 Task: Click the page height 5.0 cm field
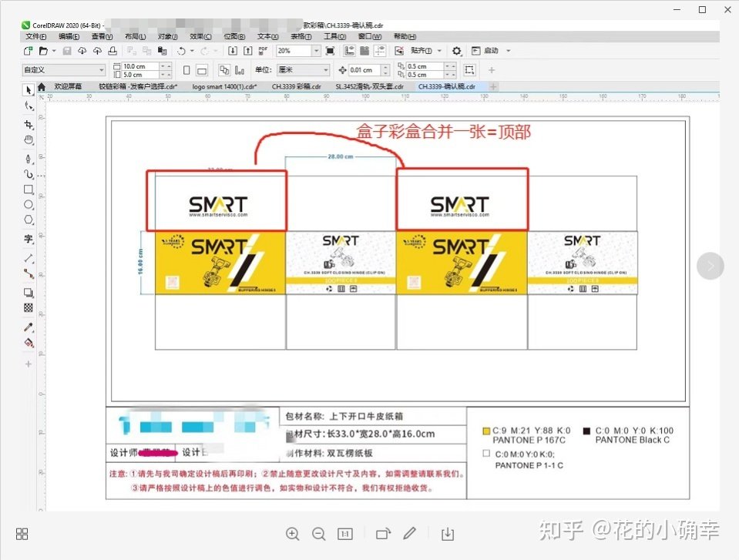click(140, 75)
